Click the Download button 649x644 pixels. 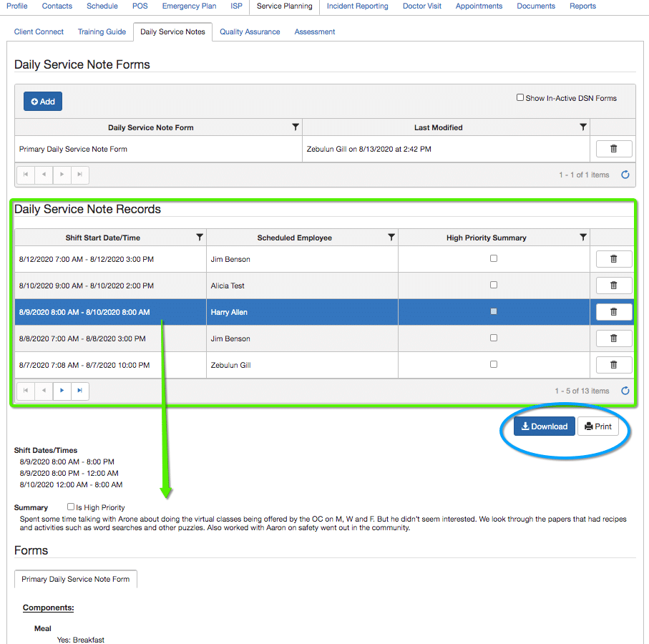click(544, 426)
